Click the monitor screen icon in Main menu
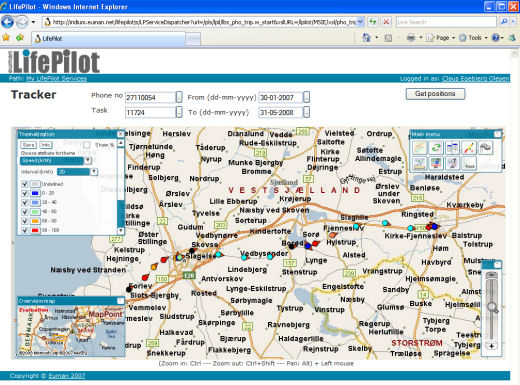The height and width of the screenshot is (385, 520). (436, 163)
